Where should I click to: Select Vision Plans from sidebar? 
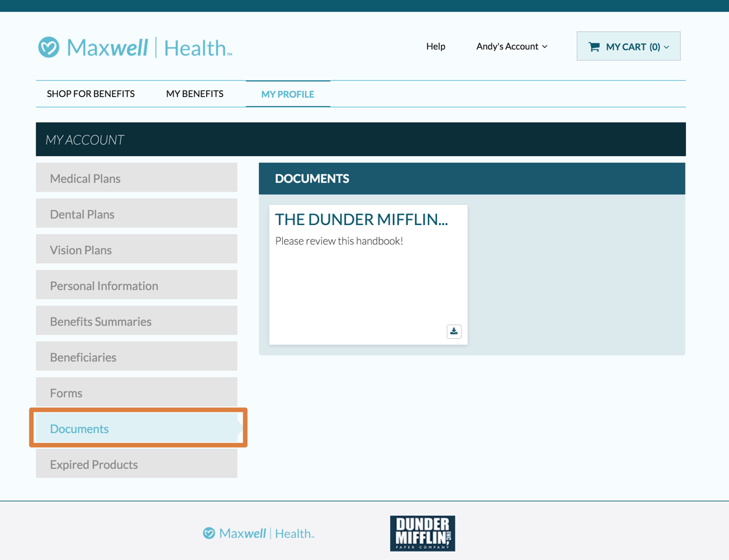pos(137,250)
